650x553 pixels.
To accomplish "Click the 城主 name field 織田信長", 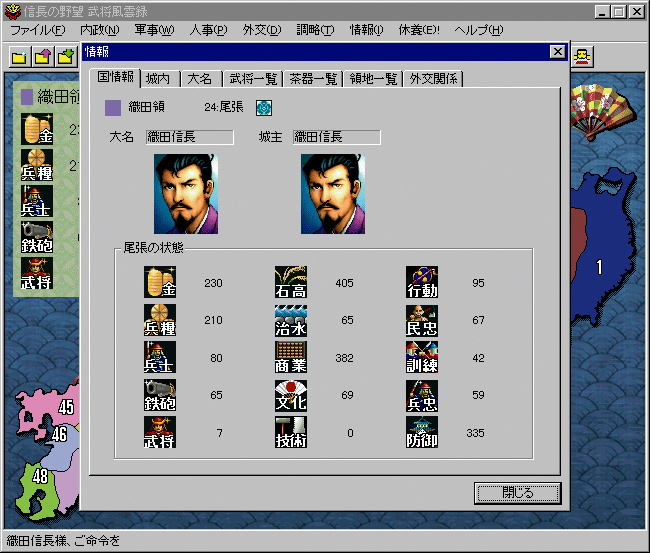I will point(336,137).
